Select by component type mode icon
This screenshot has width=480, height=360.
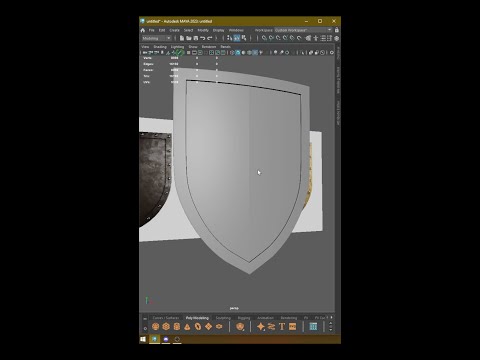click(x=244, y=38)
